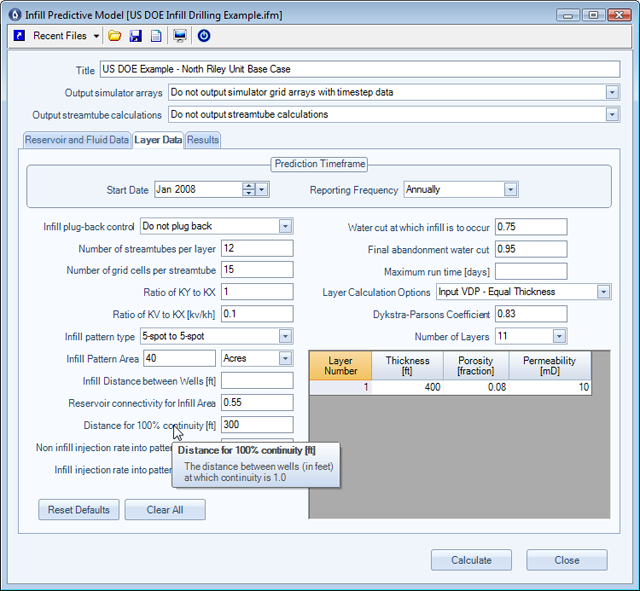Click the Permeability [mD] column header
The height and width of the screenshot is (591, 640).
pyautogui.click(x=550, y=366)
